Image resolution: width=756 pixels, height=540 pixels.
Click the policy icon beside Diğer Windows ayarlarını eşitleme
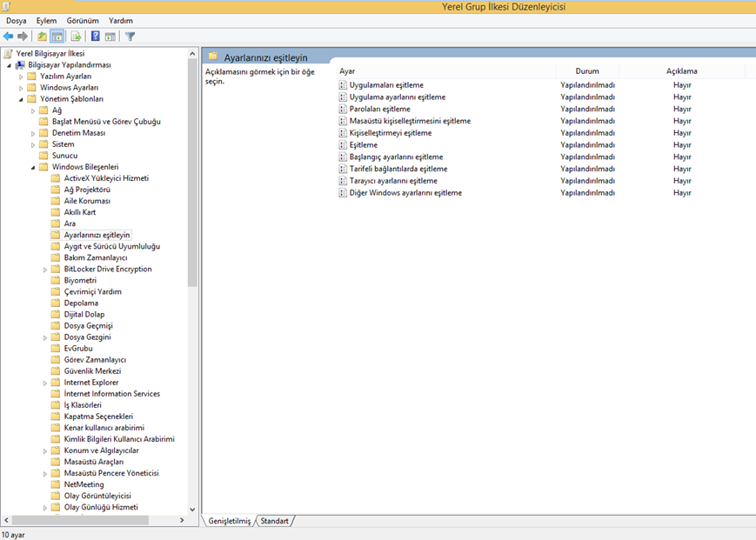coord(343,193)
